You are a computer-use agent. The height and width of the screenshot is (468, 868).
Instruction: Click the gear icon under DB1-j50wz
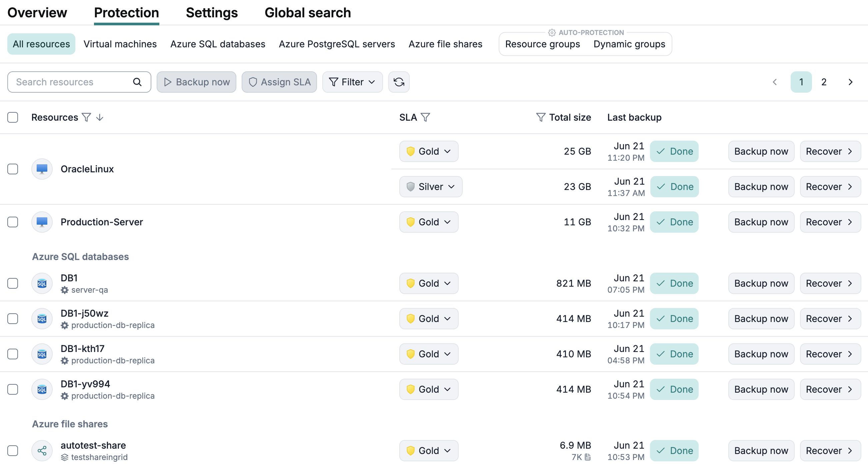[65, 325]
